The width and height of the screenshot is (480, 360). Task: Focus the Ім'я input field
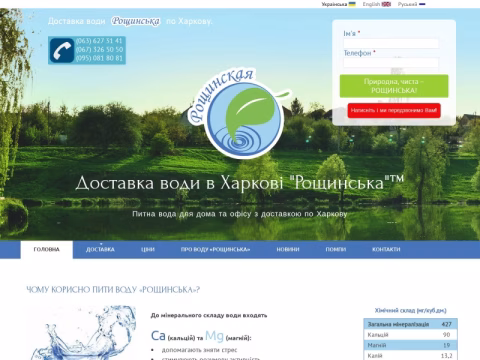point(391,43)
